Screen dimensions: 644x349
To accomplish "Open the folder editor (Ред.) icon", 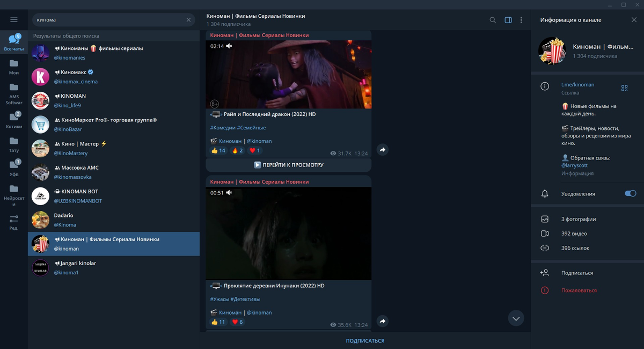I will [x=14, y=222].
